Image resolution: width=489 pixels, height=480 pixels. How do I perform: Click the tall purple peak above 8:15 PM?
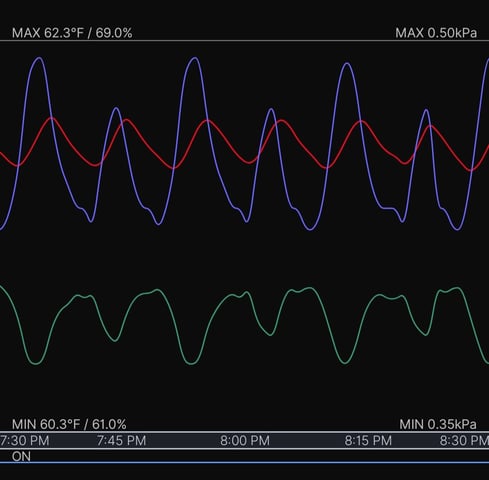pyautogui.click(x=347, y=64)
